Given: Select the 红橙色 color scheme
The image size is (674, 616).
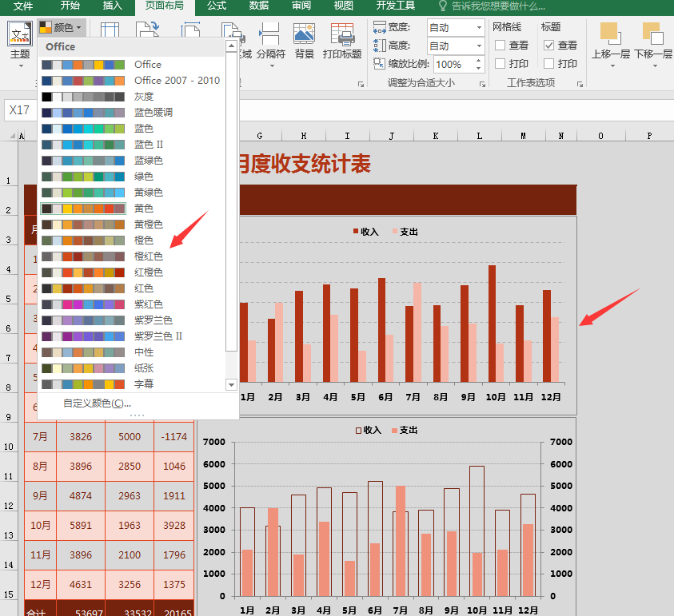Looking at the screenshot, I should pos(132,272).
